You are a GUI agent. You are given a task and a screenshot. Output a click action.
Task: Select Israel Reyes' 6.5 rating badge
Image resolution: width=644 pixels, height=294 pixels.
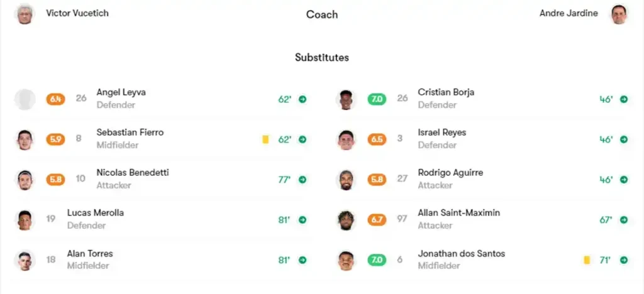(x=377, y=139)
